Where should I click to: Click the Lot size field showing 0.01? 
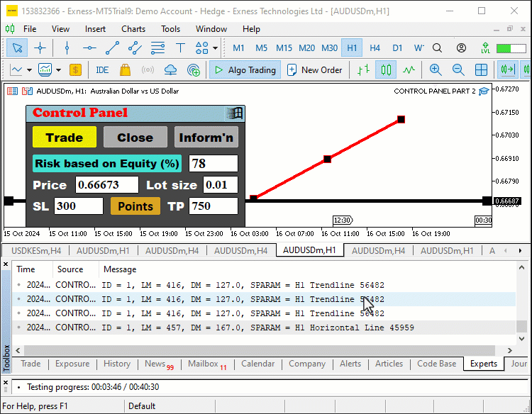point(221,185)
